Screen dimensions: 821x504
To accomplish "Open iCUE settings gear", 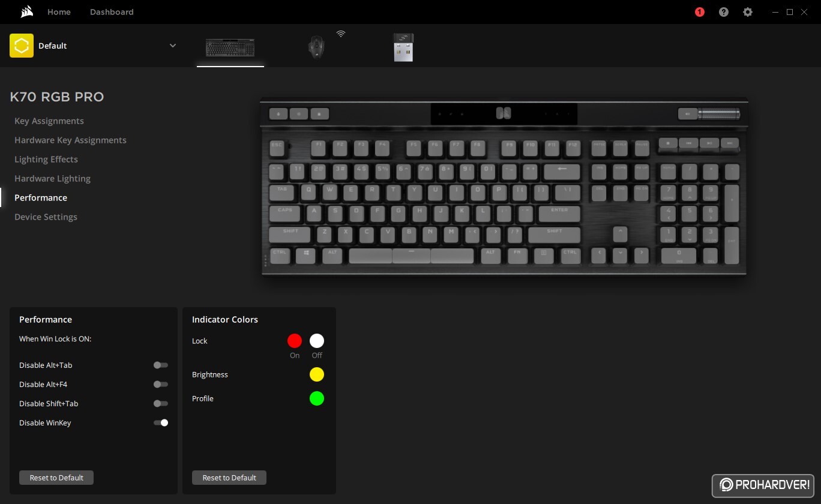I will 748,12.
